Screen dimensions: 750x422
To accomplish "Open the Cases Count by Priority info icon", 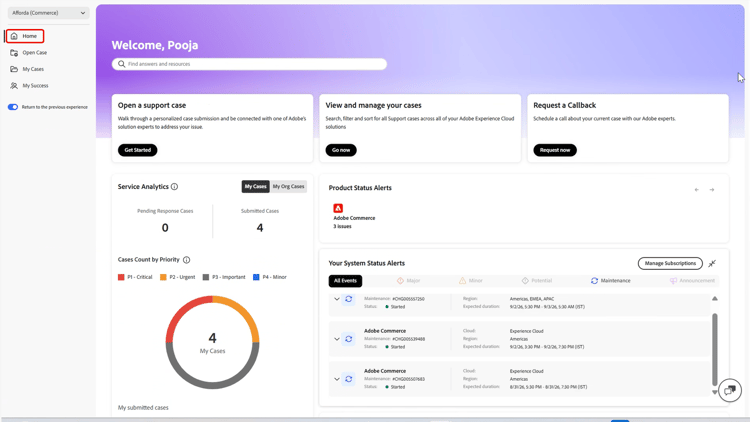I will (x=187, y=260).
